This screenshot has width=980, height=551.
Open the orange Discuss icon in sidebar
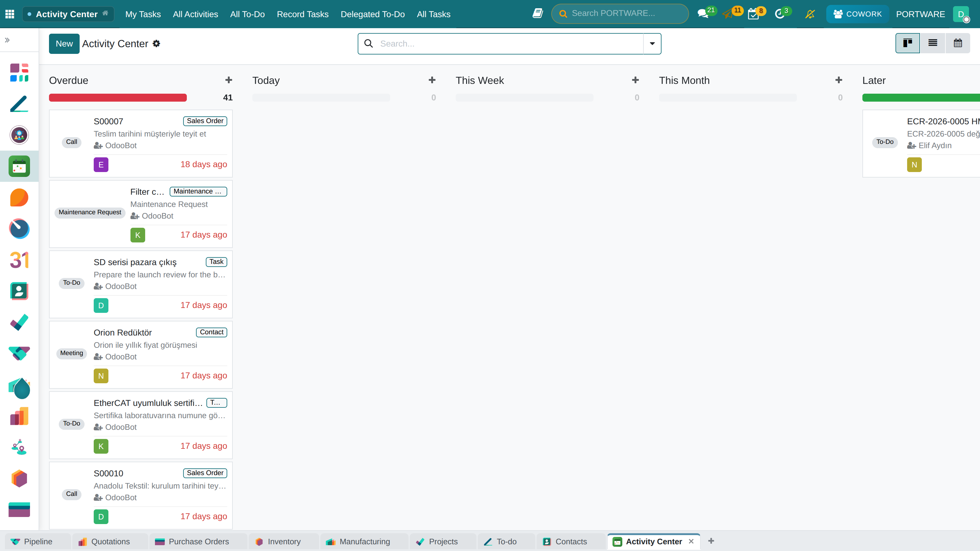(x=19, y=198)
